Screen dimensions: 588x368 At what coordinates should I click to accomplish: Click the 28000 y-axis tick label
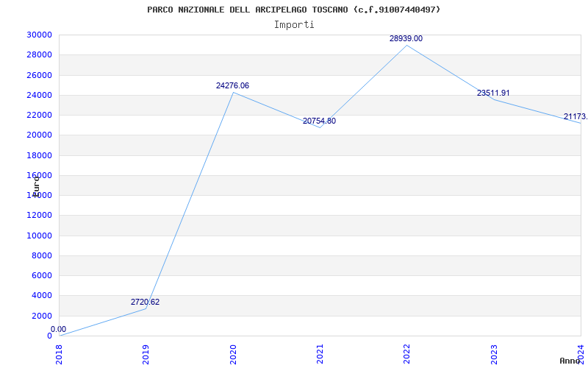pyautogui.click(x=39, y=54)
